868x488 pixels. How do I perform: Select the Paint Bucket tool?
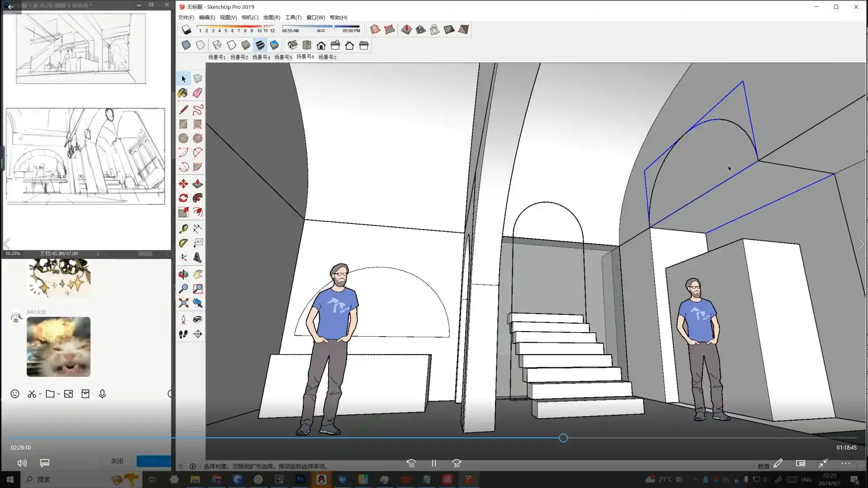183,93
